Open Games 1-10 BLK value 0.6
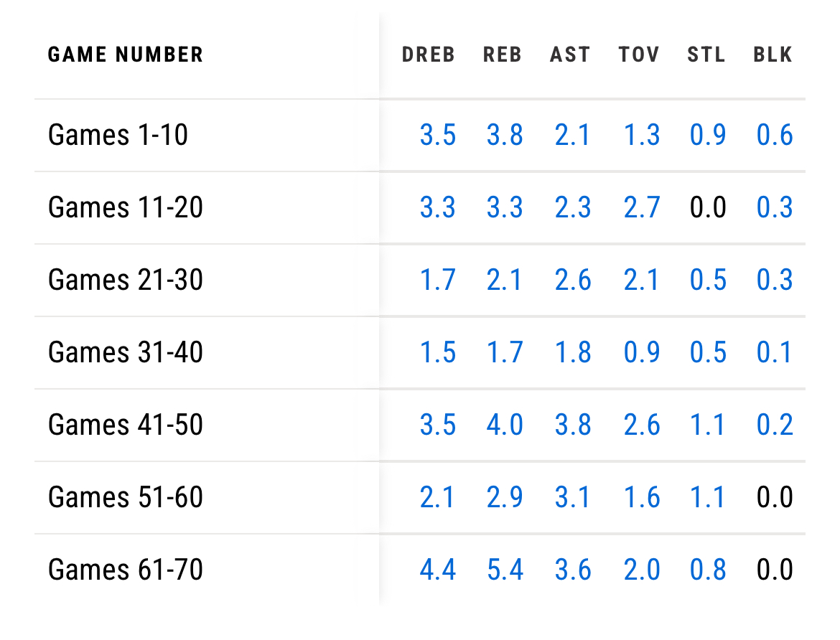The image size is (840, 640). (x=775, y=135)
